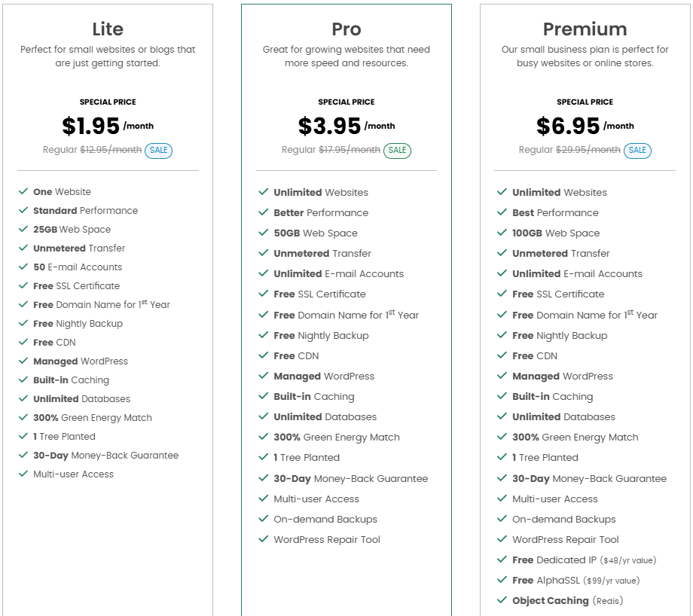Screen dimensions: 693x616
Task: Click the $3.95 special price on Pro
Action: (x=329, y=126)
